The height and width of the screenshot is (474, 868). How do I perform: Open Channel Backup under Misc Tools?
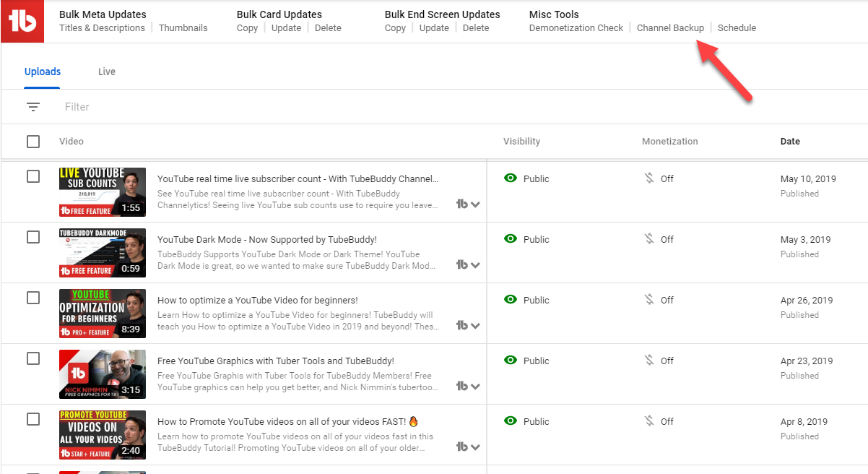(x=670, y=28)
